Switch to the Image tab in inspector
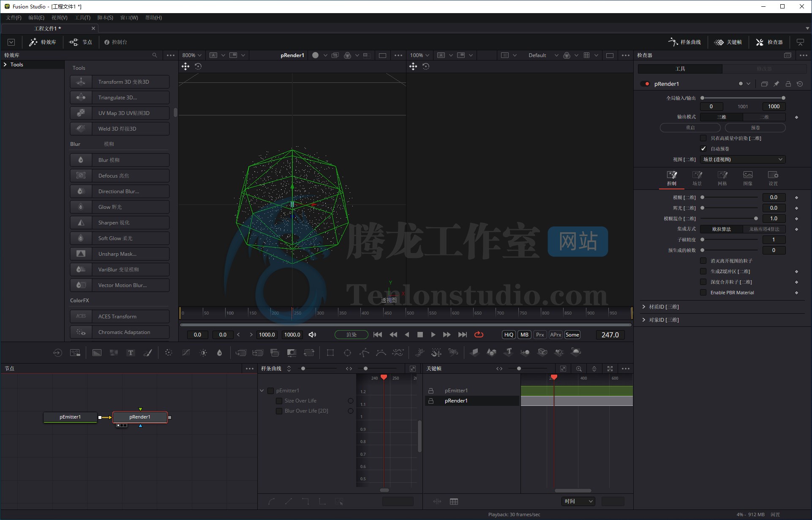 748,178
